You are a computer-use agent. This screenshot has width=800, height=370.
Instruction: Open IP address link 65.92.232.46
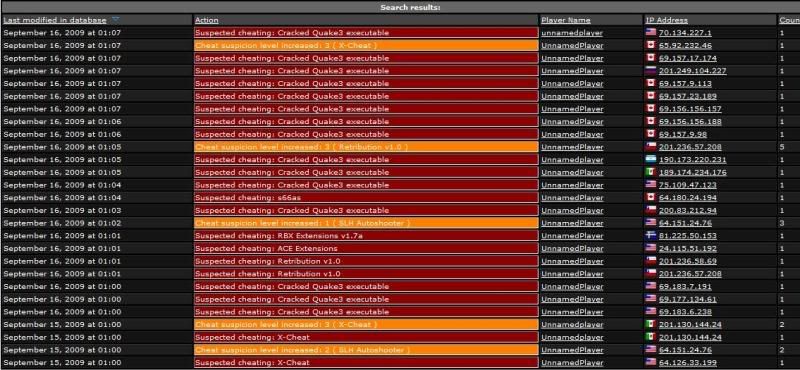685,45
